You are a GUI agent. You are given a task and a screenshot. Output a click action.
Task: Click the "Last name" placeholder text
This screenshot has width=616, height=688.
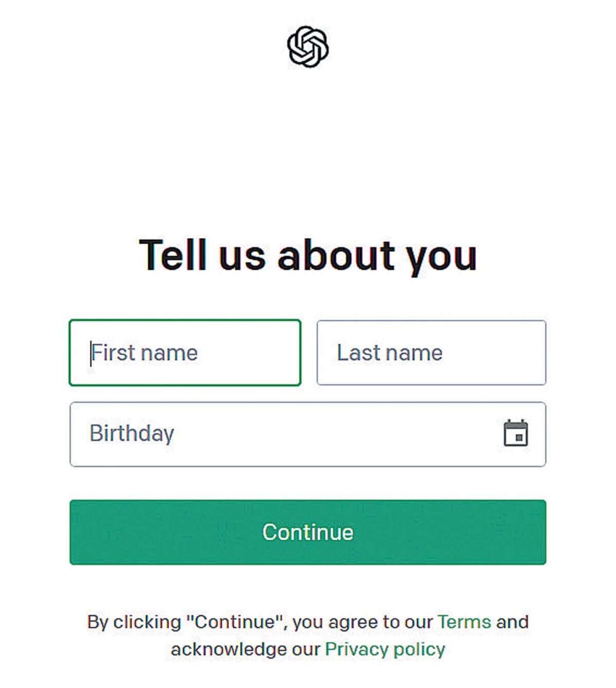[390, 353]
